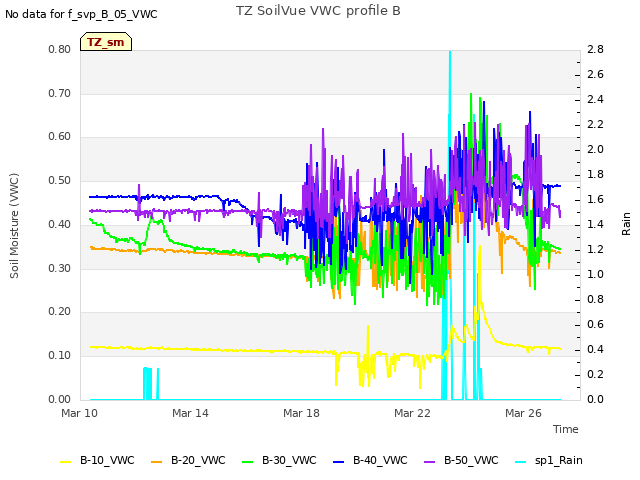Click the No data for f_svp_B_05_VWC message
The width and height of the screenshot is (640, 480).
click(81, 14)
